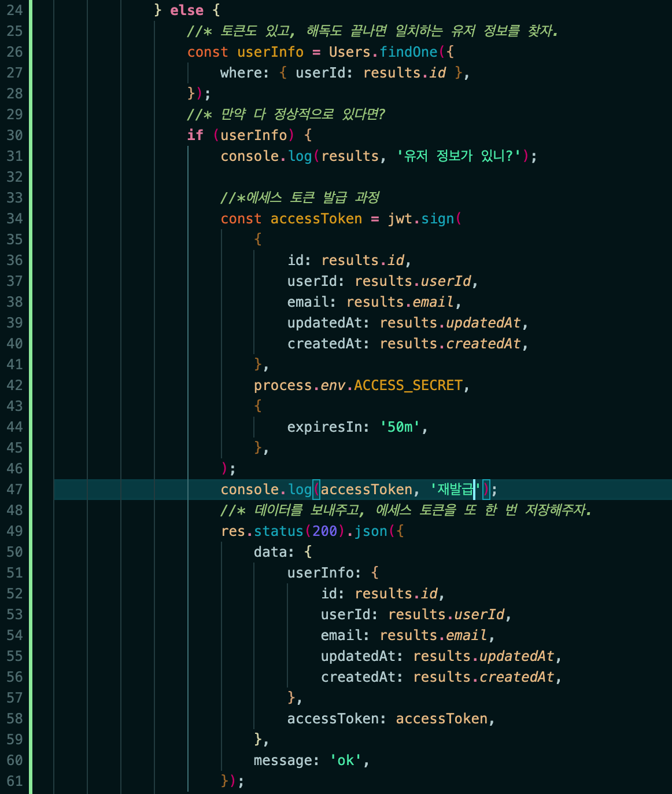Click the if keyword on line 30

pyautogui.click(x=195, y=135)
